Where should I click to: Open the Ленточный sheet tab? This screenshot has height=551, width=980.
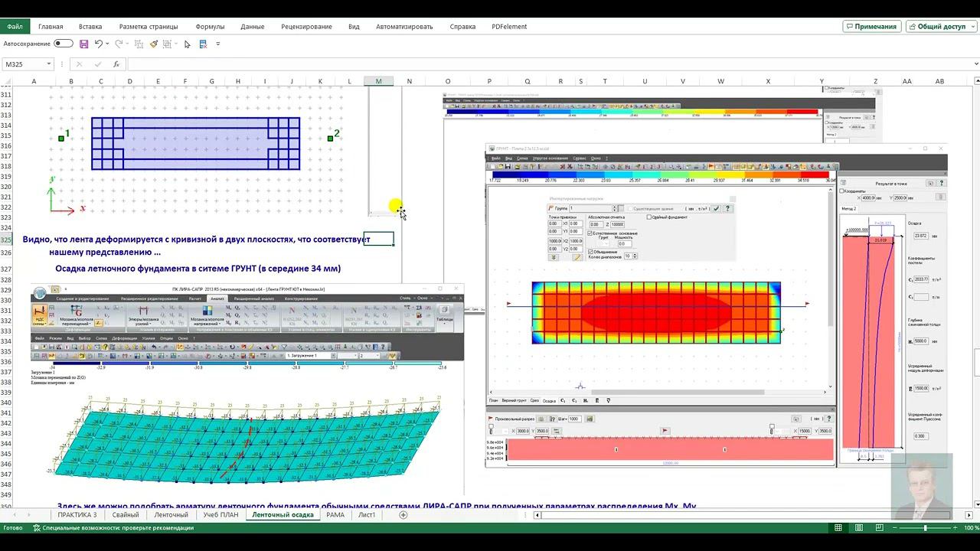tap(171, 515)
